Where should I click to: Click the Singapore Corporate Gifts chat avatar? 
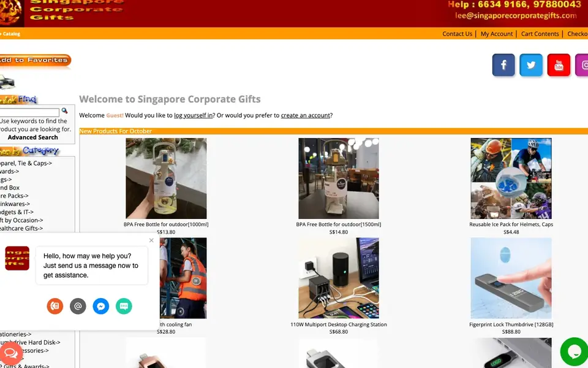coord(17,258)
